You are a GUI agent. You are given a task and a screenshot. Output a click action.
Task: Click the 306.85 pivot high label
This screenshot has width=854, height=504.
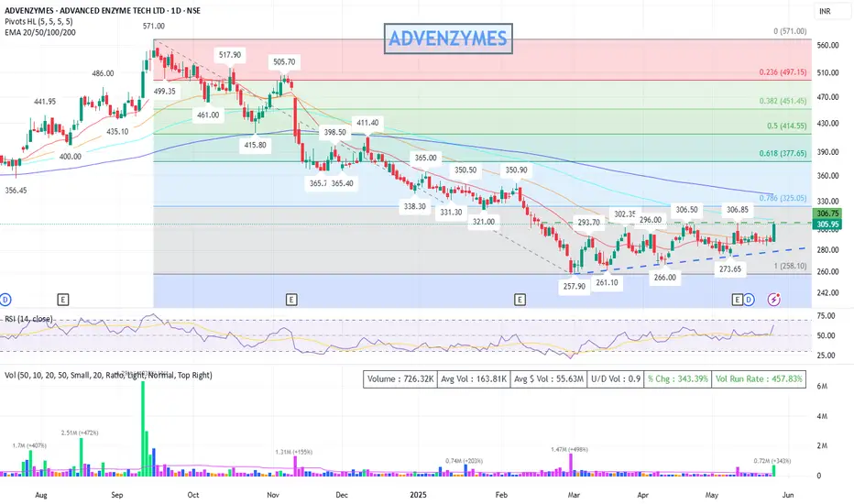(x=738, y=209)
